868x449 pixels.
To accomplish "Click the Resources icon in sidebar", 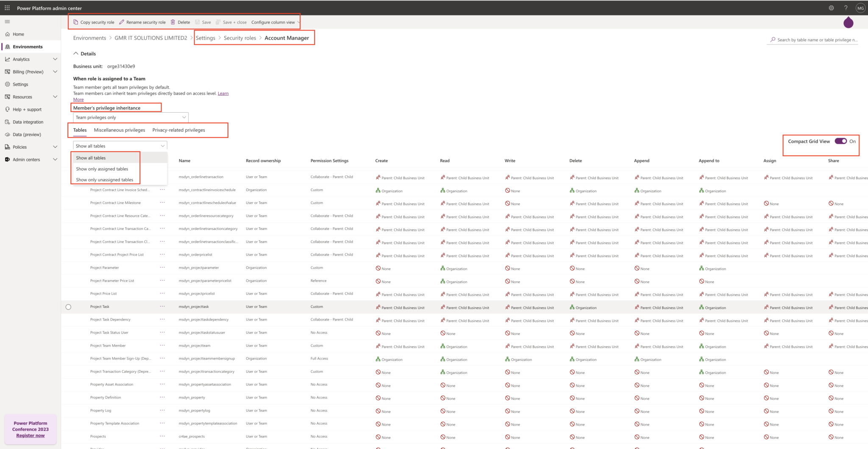I will [8, 97].
